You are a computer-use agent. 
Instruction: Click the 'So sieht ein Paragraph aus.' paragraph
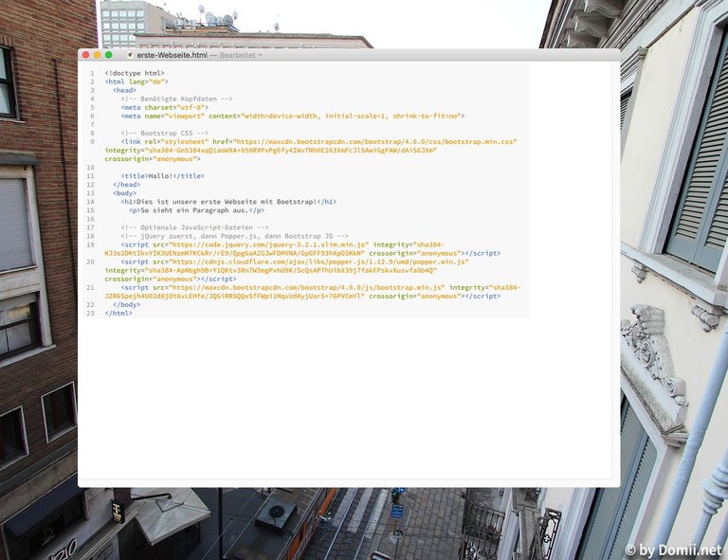[197, 210]
